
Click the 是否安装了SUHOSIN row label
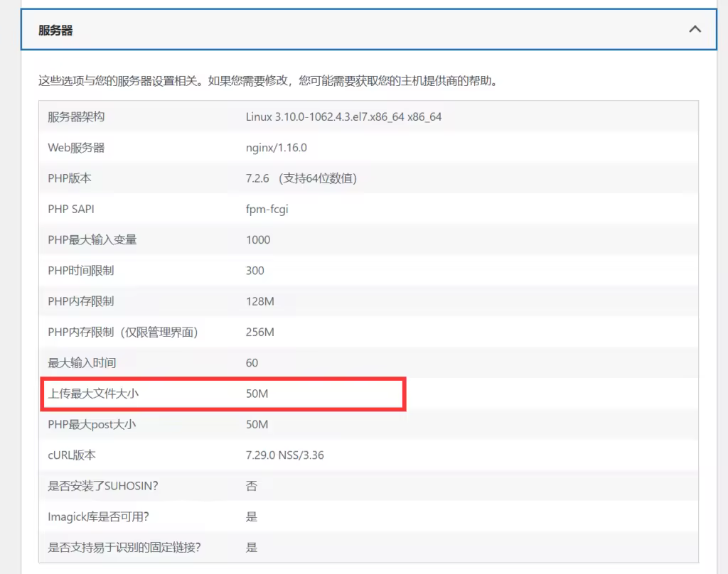point(103,486)
